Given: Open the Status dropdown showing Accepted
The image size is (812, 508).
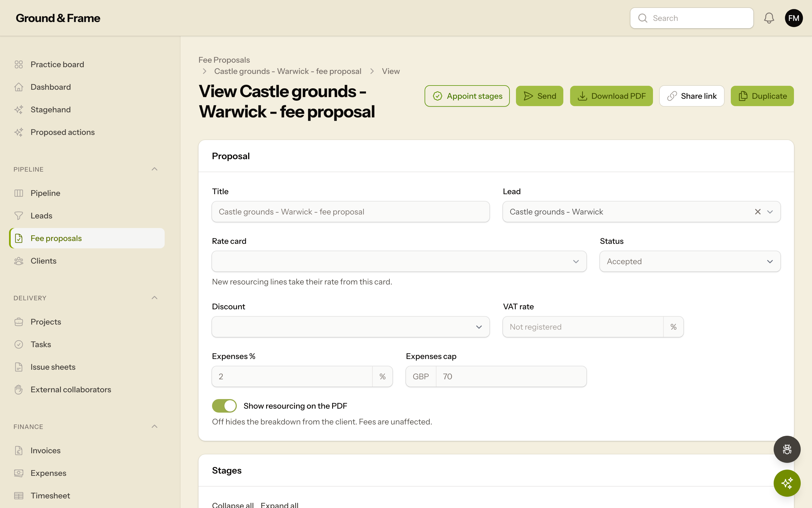Looking at the screenshot, I should click(x=690, y=261).
